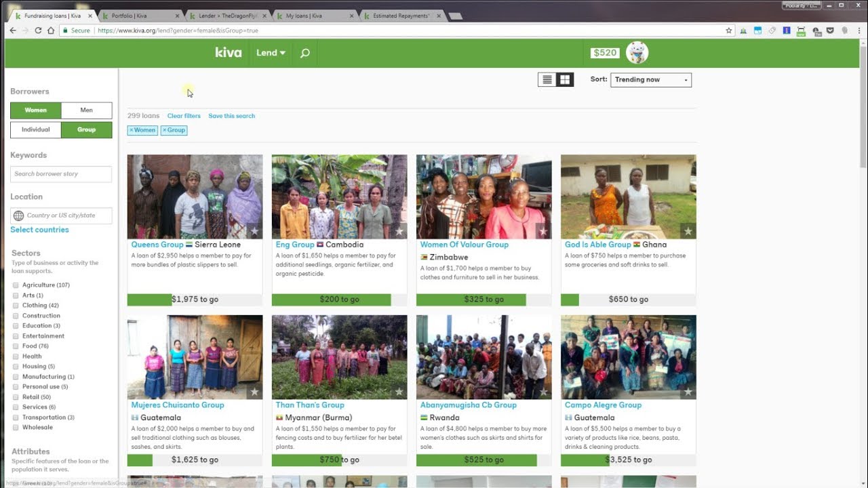Click the lender avatar profile picture
The image size is (868, 488).
click(637, 52)
